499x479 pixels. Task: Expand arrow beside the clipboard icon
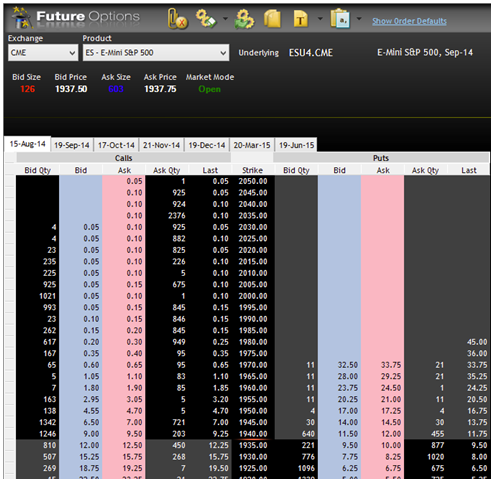point(359,19)
